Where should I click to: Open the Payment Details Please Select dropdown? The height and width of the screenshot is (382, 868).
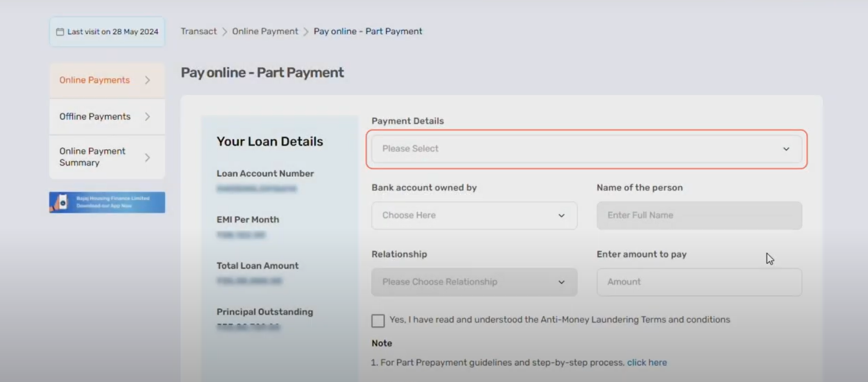586,149
